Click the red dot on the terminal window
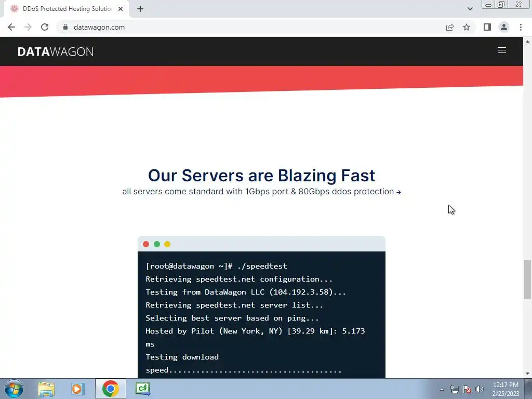 pos(146,244)
